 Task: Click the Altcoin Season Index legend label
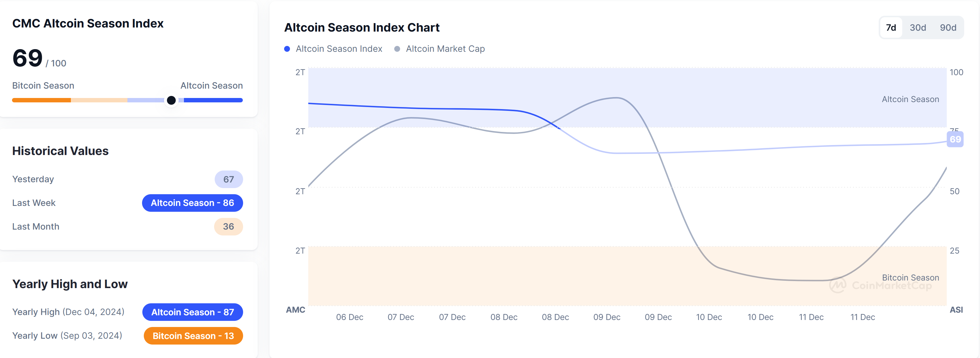[339, 49]
